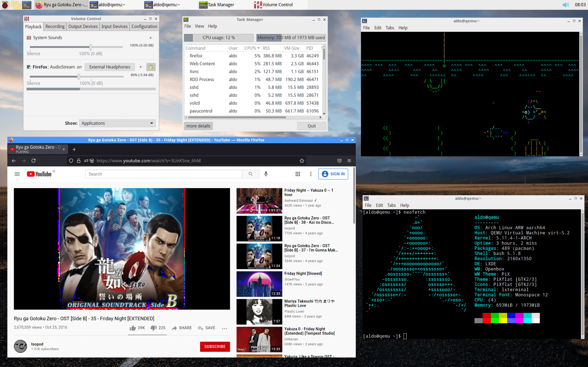Mute the Firefox AudioStream
588x367 pixels.
tap(140, 67)
